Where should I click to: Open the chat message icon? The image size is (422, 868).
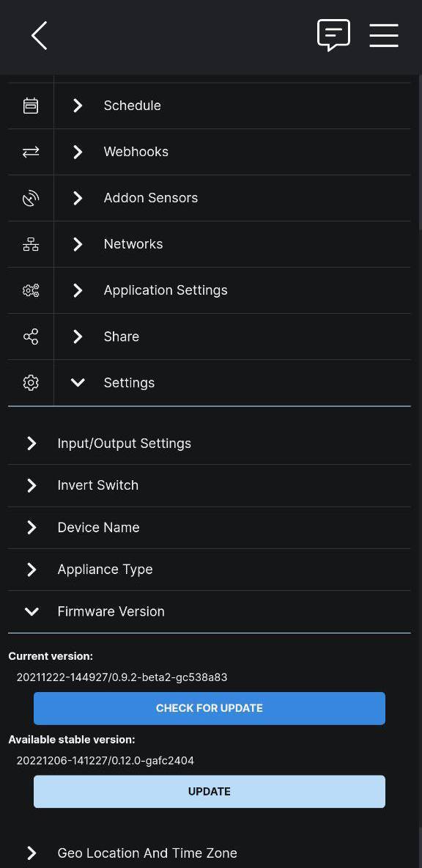[333, 35]
